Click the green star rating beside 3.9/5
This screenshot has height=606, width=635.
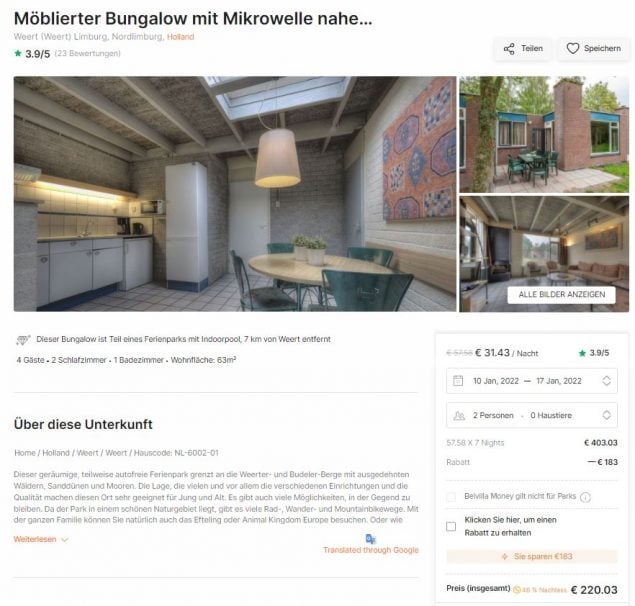tap(18, 53)
